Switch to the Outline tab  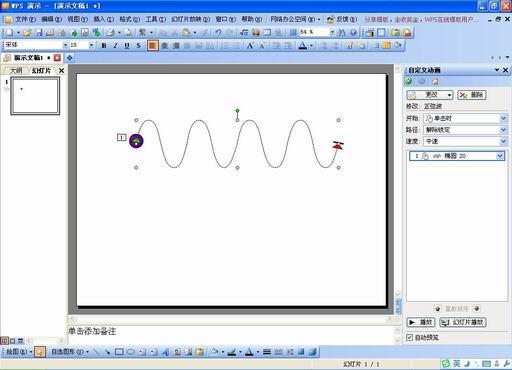16,71
